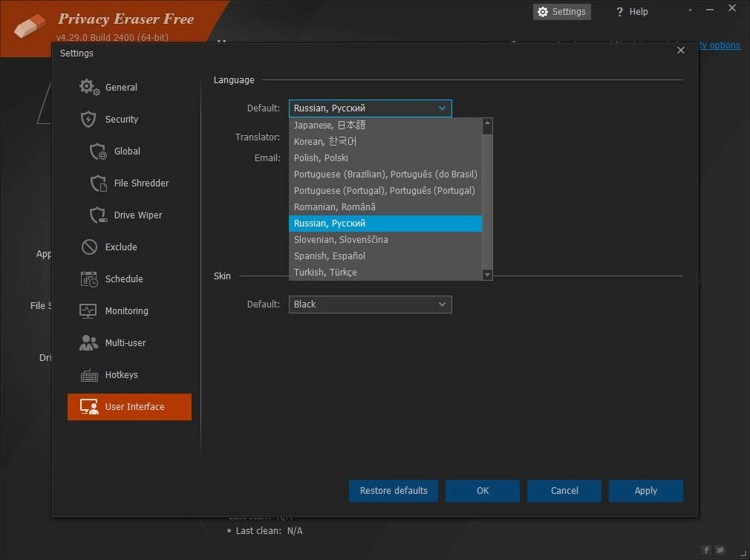The width and height of the screenshot is (750, 560).
Task: Click the Drive Wiper shield icon
Action: point(98,215)
